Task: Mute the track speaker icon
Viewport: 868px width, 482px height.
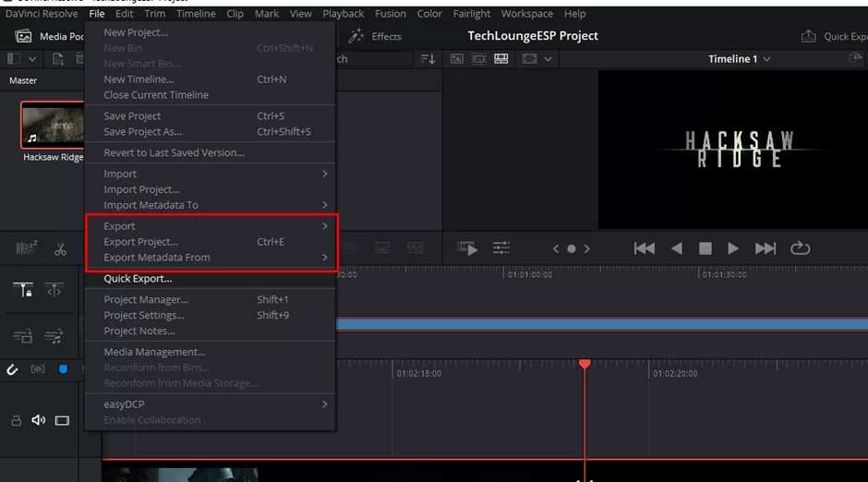Action: [38, 420]
